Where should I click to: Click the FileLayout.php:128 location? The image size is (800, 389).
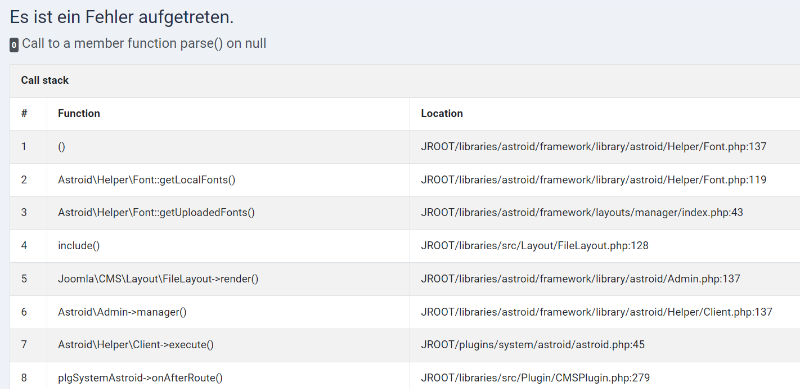click(534, 246)
